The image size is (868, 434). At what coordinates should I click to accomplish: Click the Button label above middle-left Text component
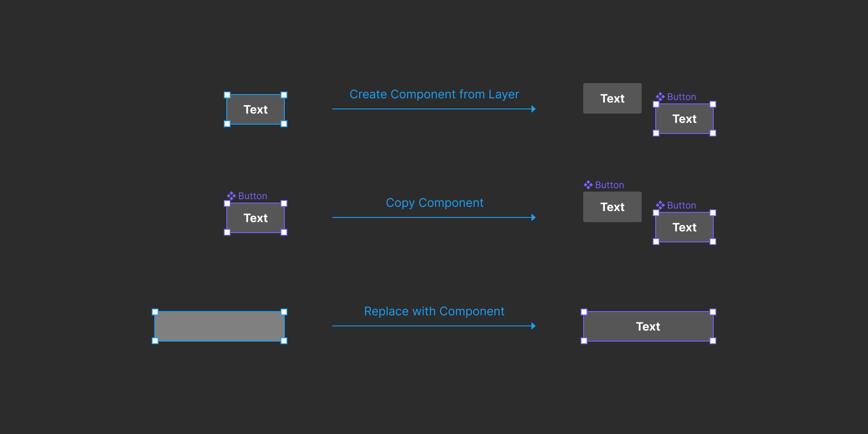coord(253,196)
